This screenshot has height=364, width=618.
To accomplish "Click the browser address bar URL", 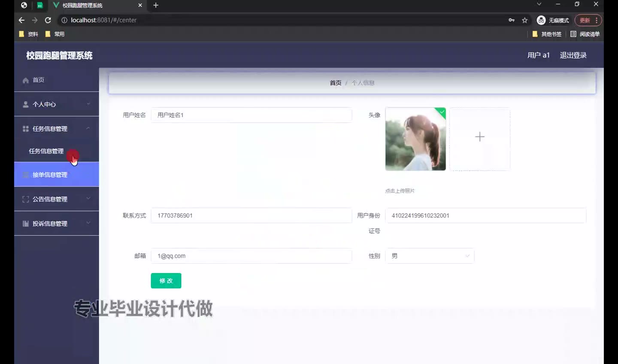I will coord(104,20).
